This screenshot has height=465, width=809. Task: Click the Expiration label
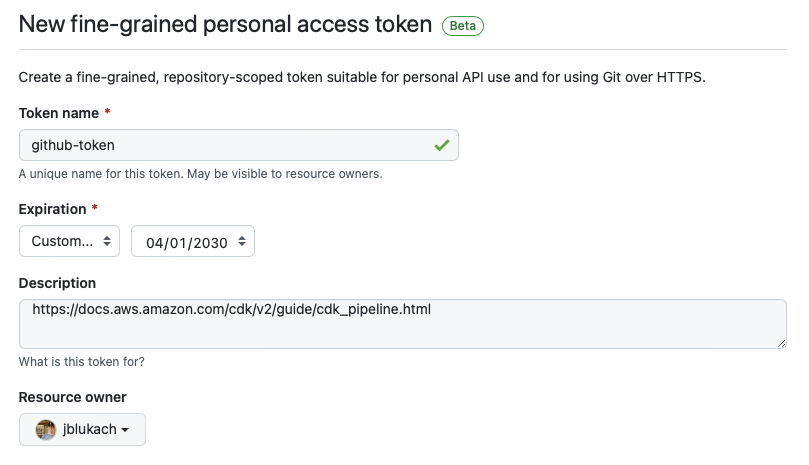point(53,209)
